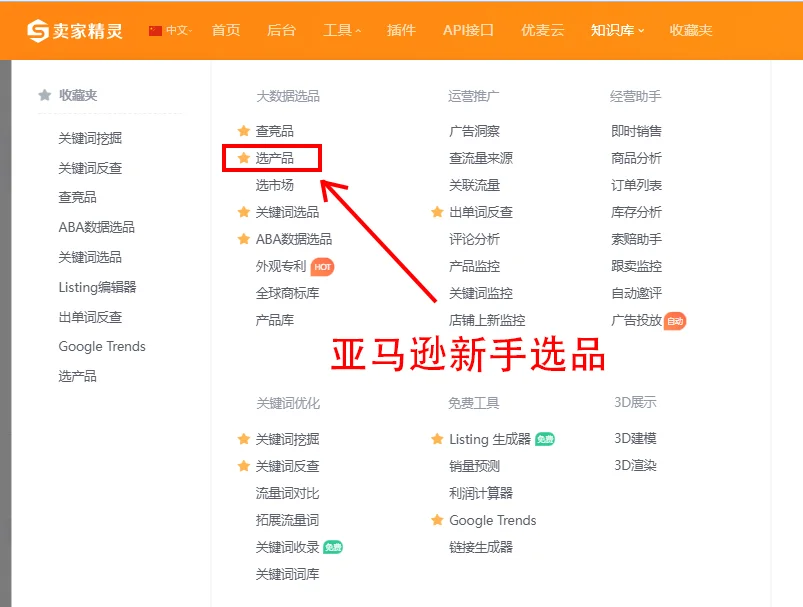Screen dimensions: 803x607
Task: Click the 免费 badge beside 关键词收录
Action: [x=333, y=548]
